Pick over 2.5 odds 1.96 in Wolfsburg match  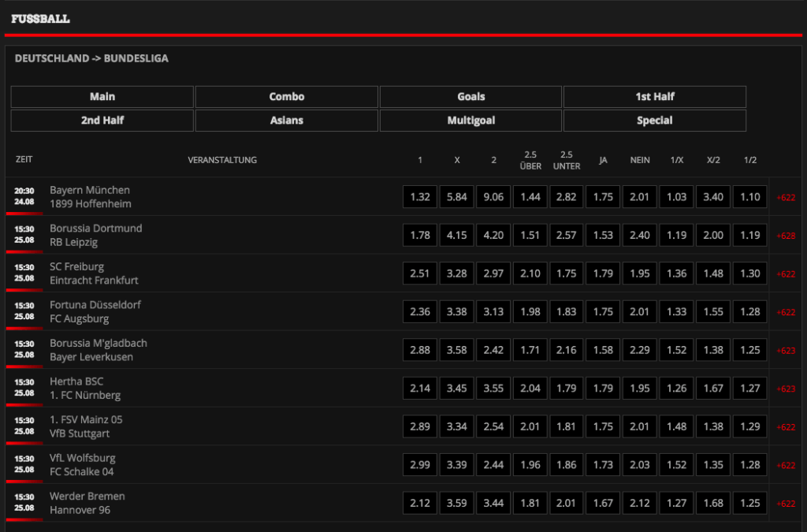[x=530, y=465]
